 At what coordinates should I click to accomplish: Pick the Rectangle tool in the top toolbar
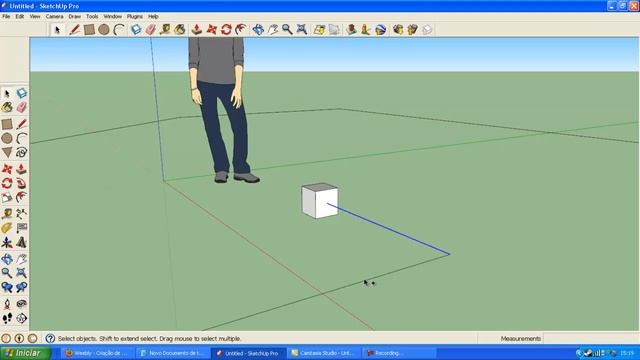(x=89, y=29)
